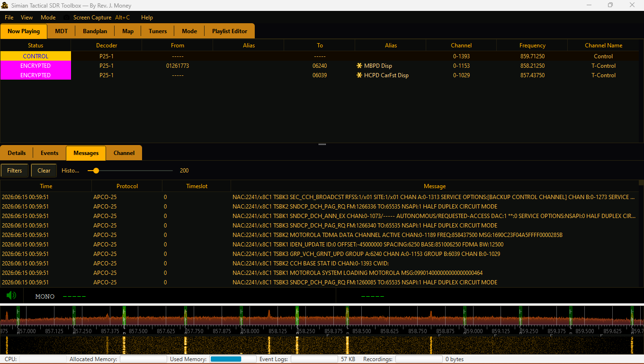This screenshot has width=644, height=364.
Task: Click the Simian app icon in title bar
Action: point(5,5)
